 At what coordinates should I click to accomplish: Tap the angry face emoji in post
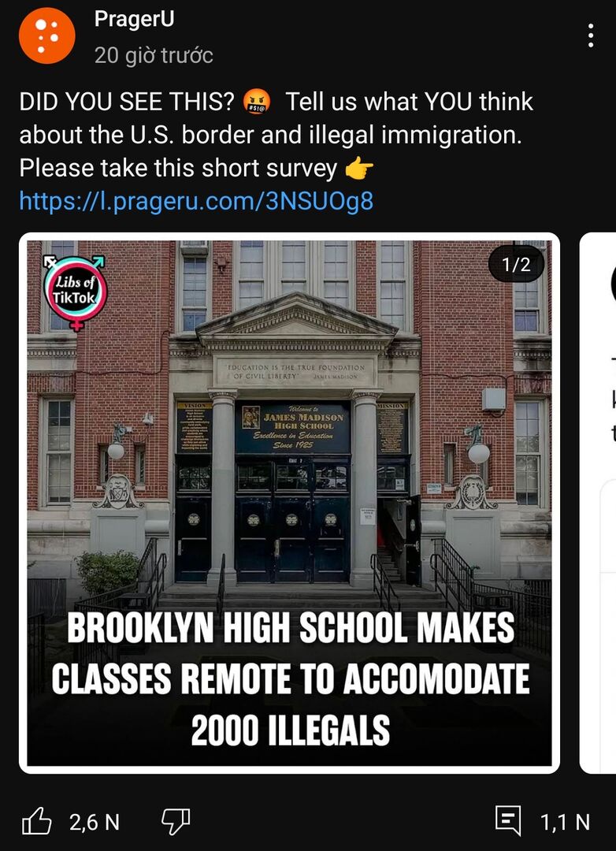point(257,102)
